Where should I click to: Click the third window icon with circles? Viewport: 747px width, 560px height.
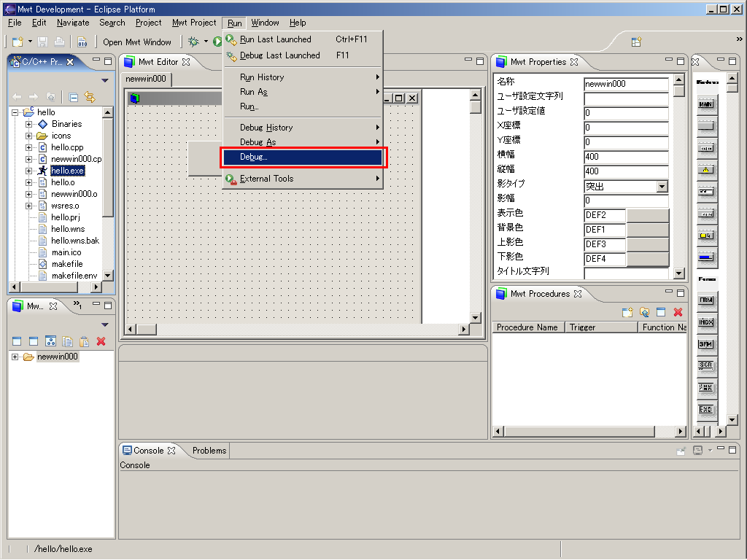pos(50,341)
